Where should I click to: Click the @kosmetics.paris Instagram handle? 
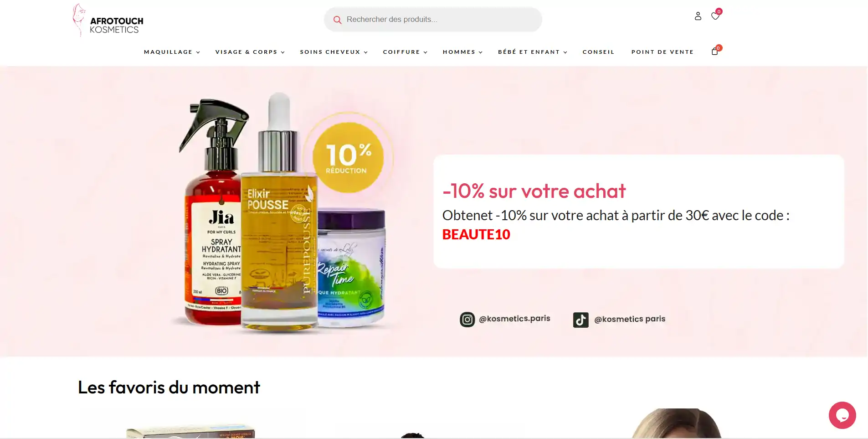coord(514,319)
